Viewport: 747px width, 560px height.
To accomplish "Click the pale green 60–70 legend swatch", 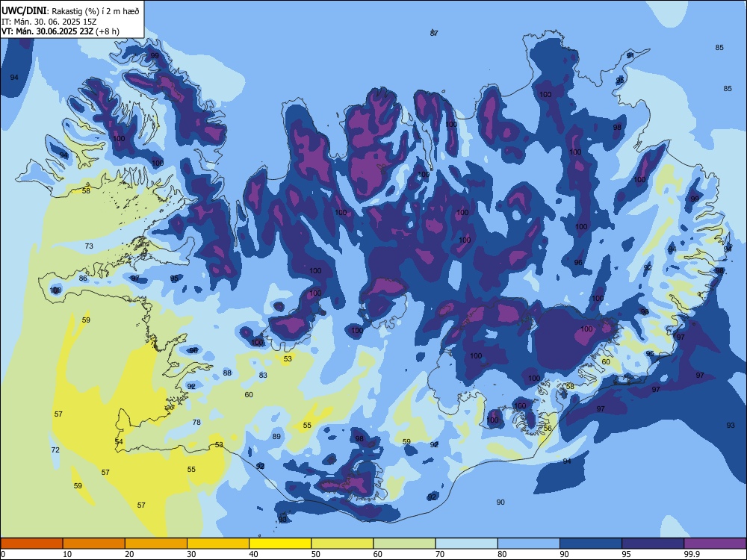I will (x=404, y=544).
